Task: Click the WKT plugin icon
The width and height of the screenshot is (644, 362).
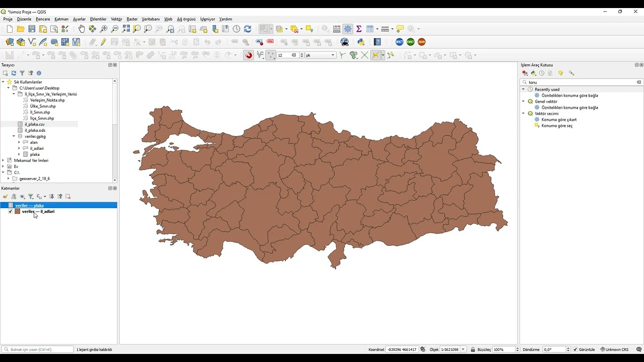Action: coord(399,42)
